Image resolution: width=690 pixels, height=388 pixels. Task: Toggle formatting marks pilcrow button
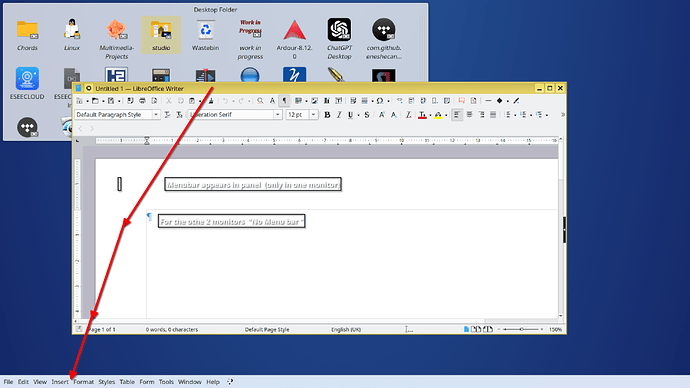point(284,101)
